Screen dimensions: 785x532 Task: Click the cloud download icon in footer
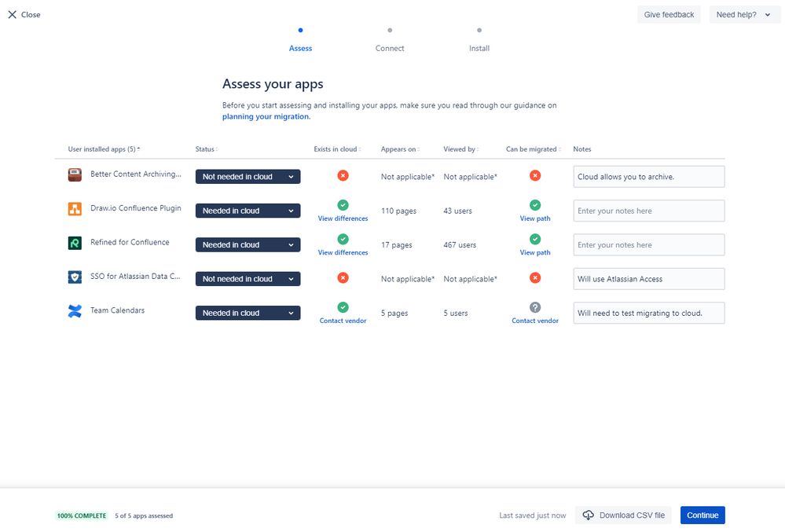pyautogui.click(x=589, y=515)
